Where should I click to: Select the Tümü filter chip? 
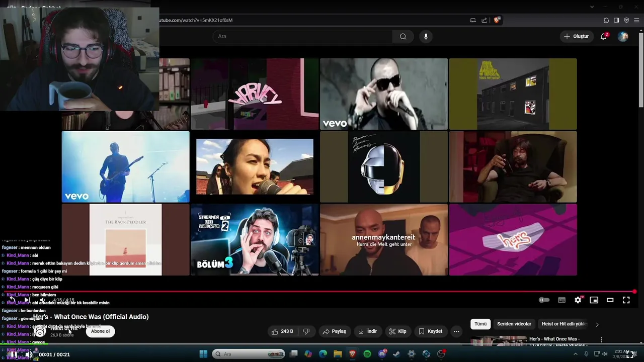pos(480,324)
